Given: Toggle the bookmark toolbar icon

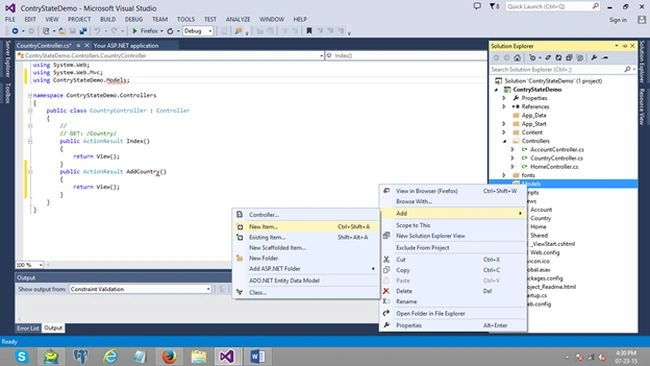Looking at the screenshot, I should 309,31.
